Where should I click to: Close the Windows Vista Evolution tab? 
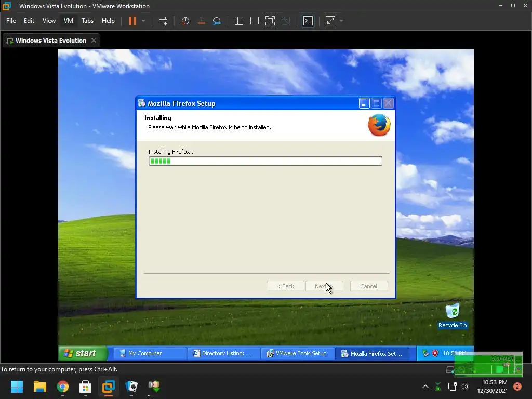tap(94, 41)
